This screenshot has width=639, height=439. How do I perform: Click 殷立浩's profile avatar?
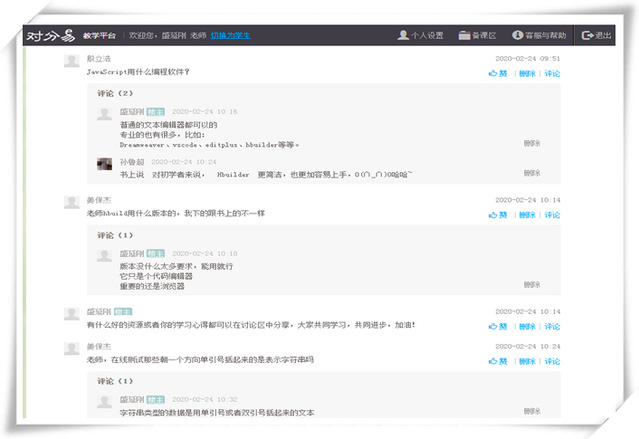click(x=71, y=60)
